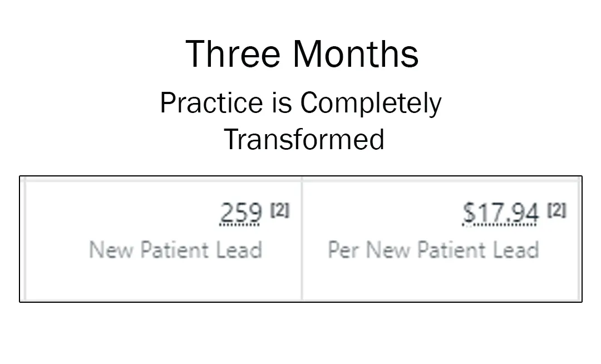The height and width of the screenshot is (364, 601).
Task: Select the "Per New Patient Lead" label
Action: pos(433,250)
